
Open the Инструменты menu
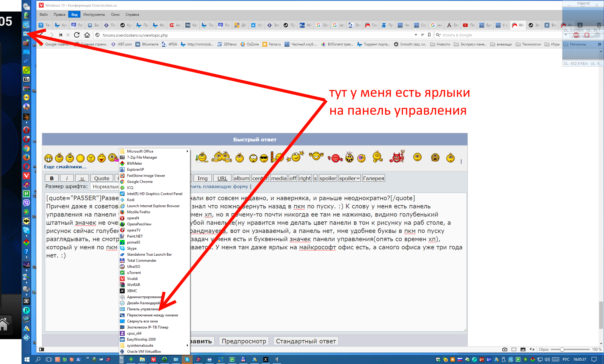(x=94, y=15)
